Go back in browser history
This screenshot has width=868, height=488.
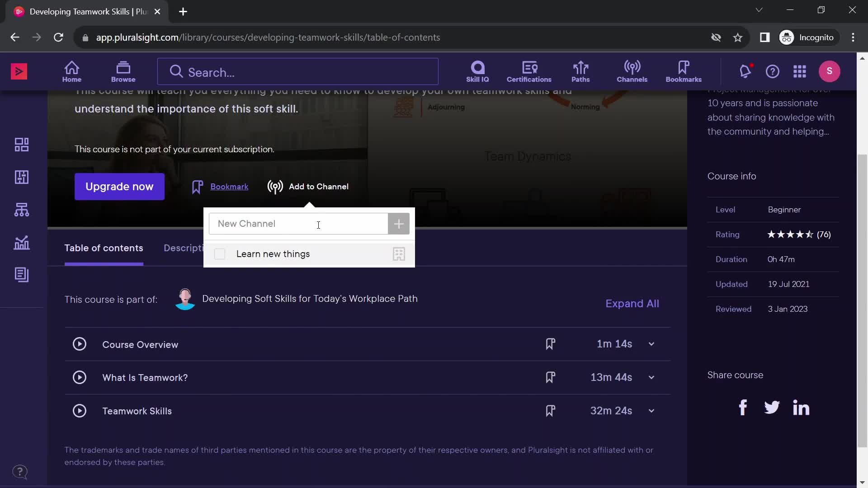(x=15, y=38)
